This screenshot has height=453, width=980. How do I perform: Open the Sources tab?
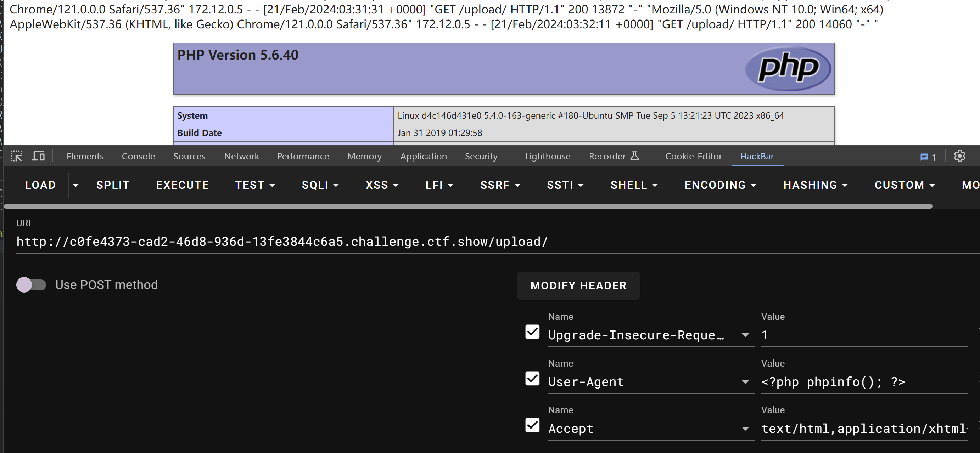coord(189,156)
